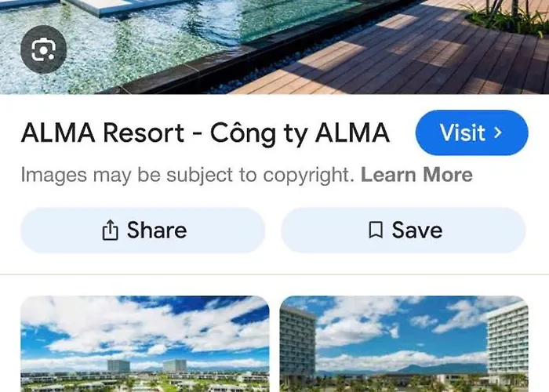Screen dimensions: 549x392
Task: Open Google Lens search on the image
Action: tap(43, 49)
